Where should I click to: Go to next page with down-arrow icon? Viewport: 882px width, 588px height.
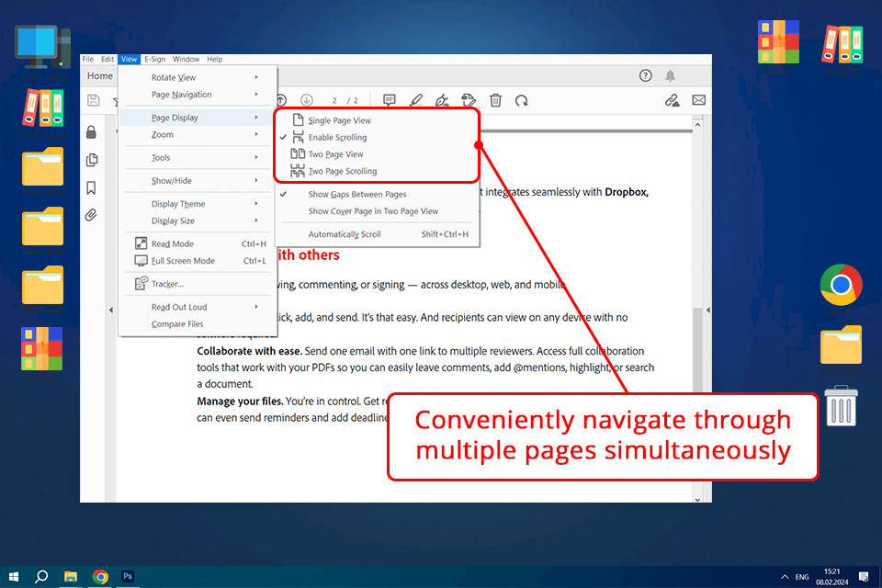[307, 100]
